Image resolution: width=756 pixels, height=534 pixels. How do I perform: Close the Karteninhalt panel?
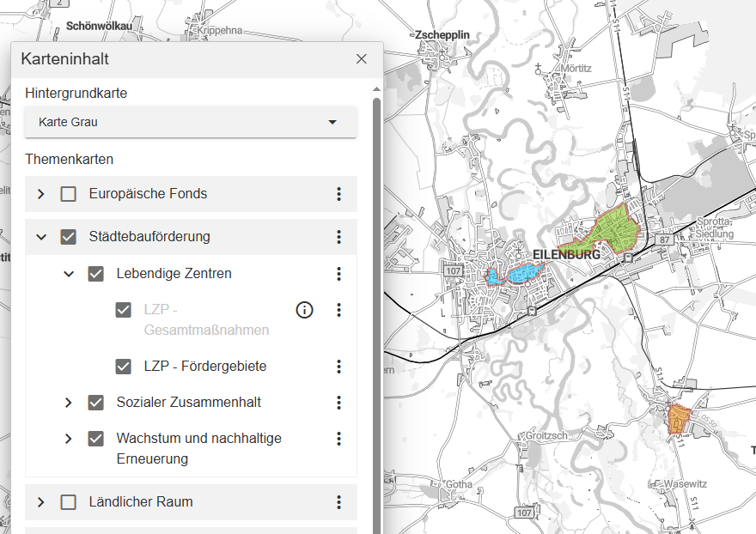[362, 59]
